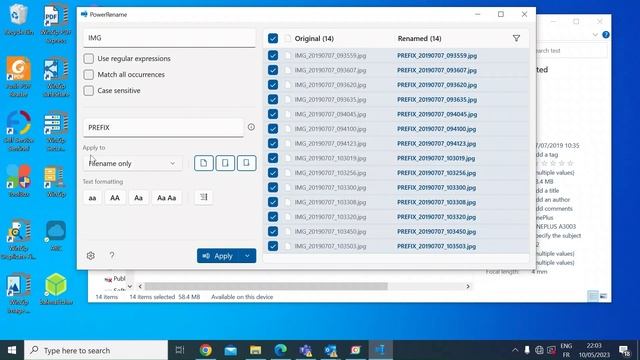Uncheck IMG_20190707_094045.jpg checkbox

coord(273,114)
